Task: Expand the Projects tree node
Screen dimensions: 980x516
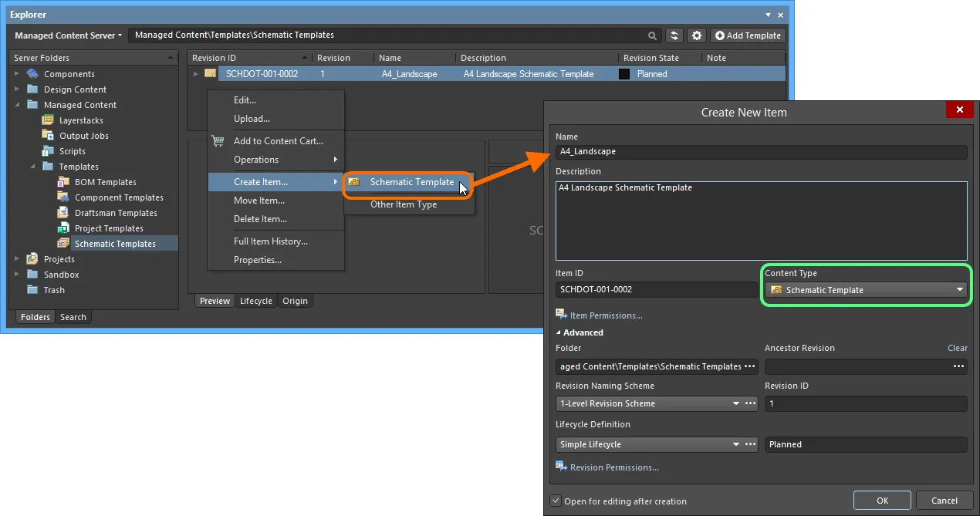Action: 17,259
